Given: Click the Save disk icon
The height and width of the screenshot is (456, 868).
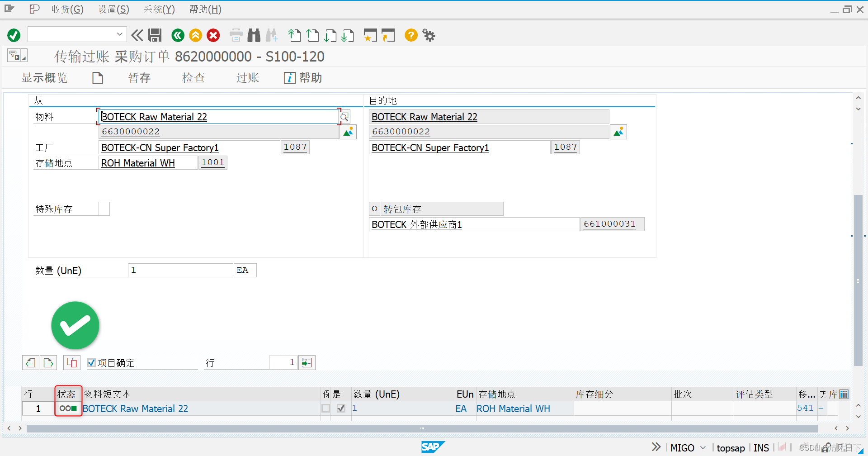Looking at the screenshot, I should (x=155, y=35).
